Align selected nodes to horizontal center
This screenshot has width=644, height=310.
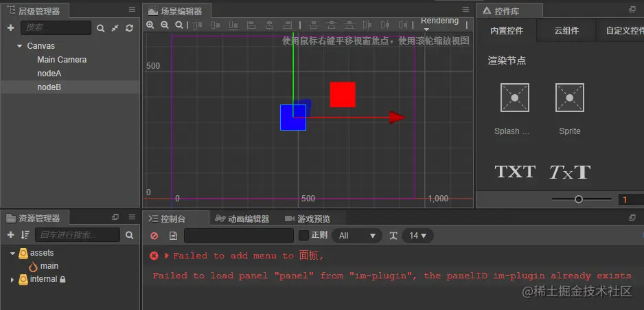pos(269,25)
